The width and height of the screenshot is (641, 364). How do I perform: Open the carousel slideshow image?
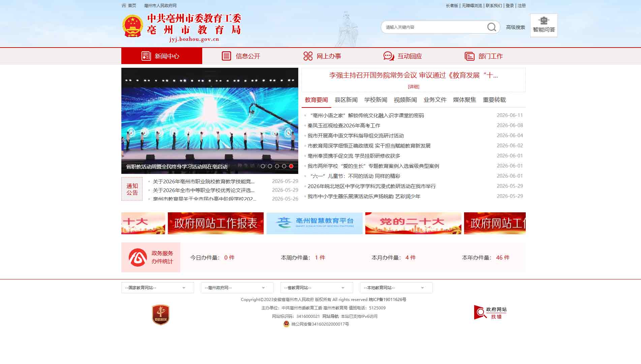pos(210,121)
